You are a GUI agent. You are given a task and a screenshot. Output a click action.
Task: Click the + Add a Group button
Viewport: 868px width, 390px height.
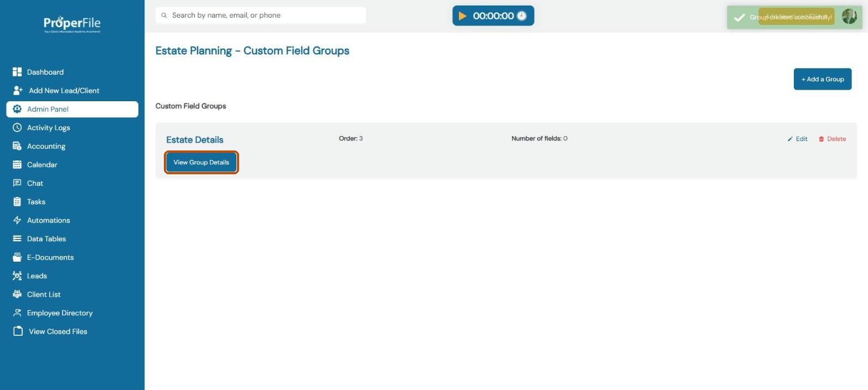(x=822, y=79)
